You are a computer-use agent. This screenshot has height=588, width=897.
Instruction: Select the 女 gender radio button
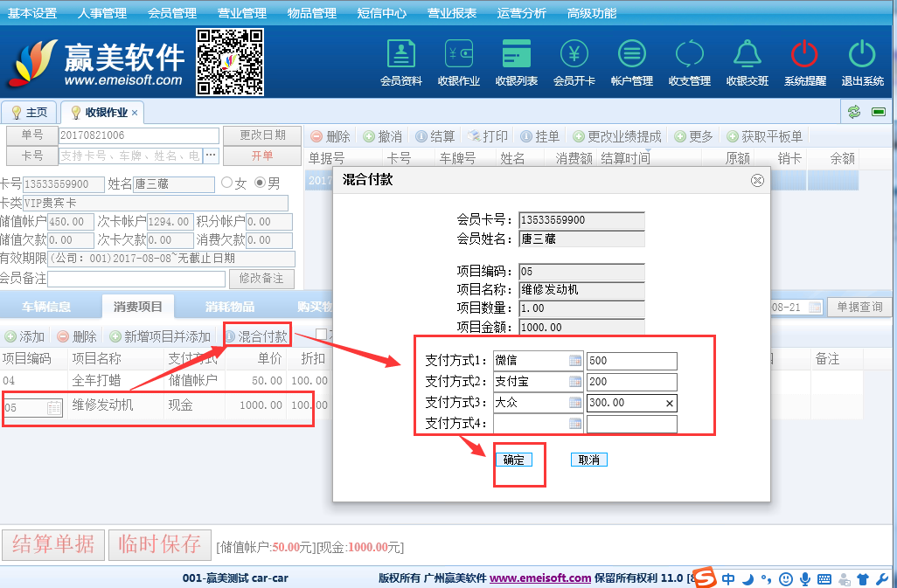227,183
